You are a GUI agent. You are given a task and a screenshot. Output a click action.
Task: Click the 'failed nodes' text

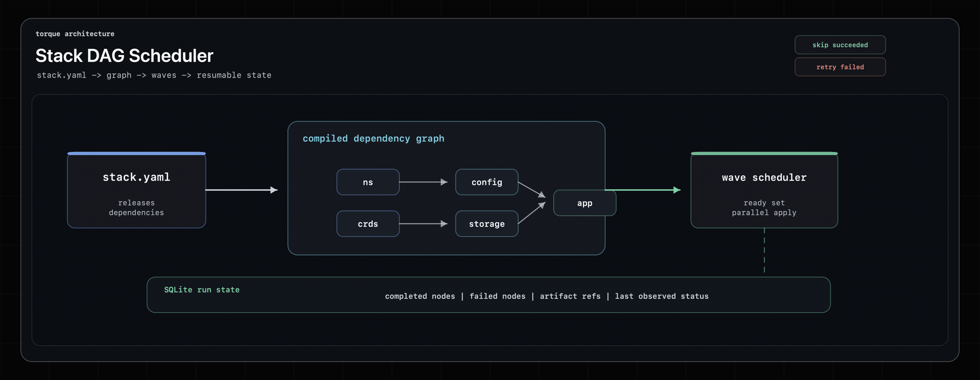click(497, 296)
